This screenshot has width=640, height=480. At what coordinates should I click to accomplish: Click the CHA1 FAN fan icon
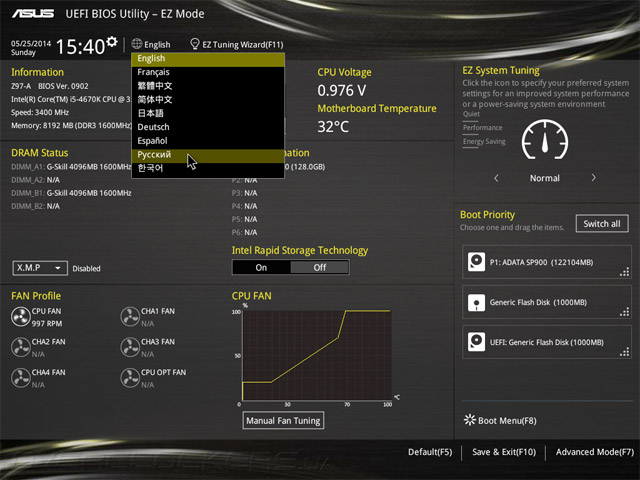(130, 317)
